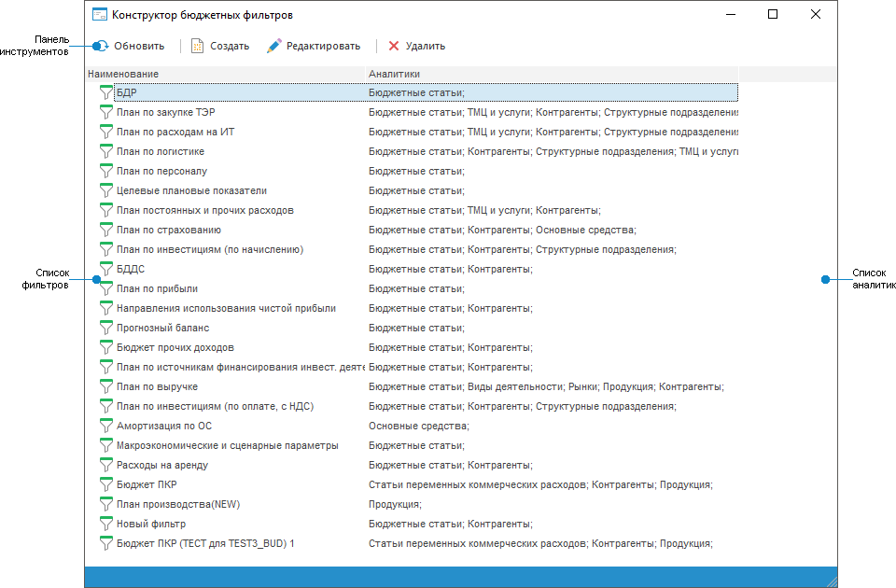Click the filter icon beside Новый фильтр
The height and width of the screenshot is (588, 896).
[x=105, y=524]
